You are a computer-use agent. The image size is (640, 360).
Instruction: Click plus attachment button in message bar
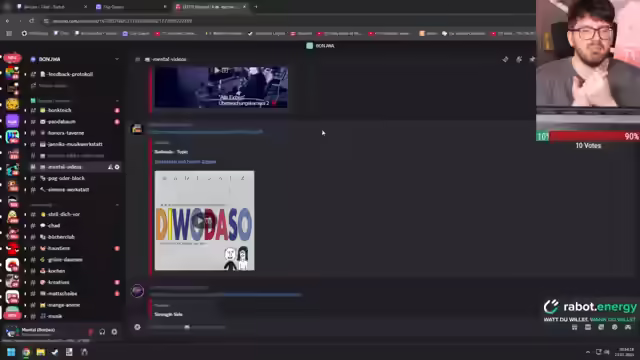coord(137,327)
